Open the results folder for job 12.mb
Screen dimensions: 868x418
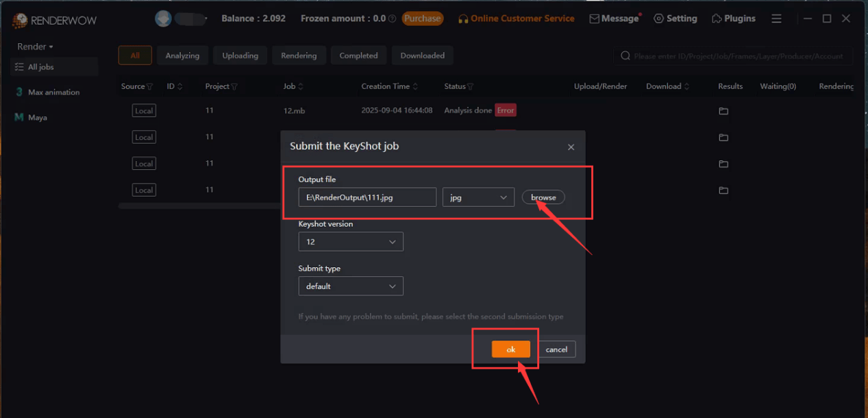[723, 110]
